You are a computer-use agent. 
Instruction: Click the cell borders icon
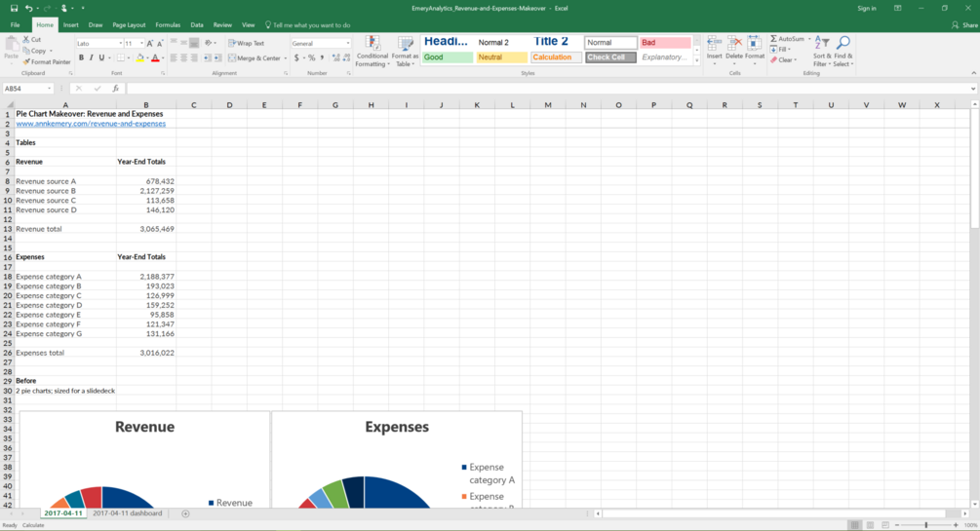coord(121,58)
